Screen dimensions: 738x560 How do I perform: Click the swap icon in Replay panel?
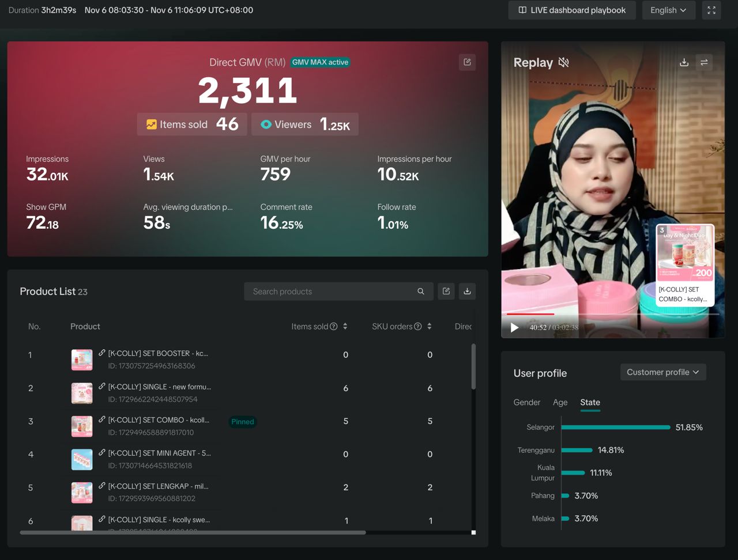click(704, 62)
